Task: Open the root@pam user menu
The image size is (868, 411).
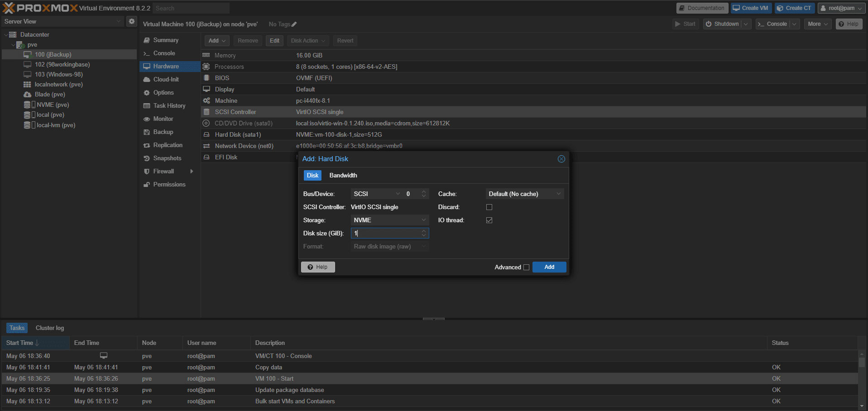Action: pyautogui.click(x=842, y=8)
